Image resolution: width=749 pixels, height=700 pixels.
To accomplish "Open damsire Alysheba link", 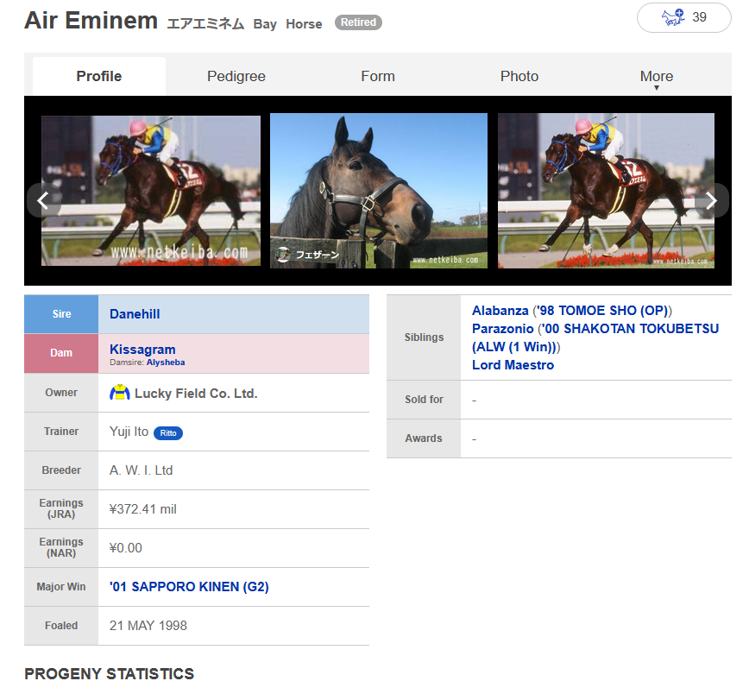I will 166,363.
